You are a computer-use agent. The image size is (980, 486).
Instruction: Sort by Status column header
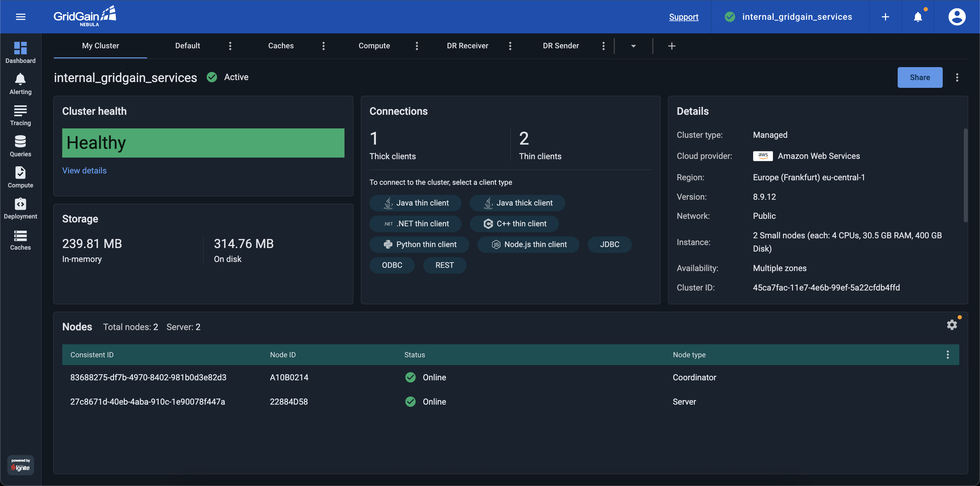[x=415, y=355]
